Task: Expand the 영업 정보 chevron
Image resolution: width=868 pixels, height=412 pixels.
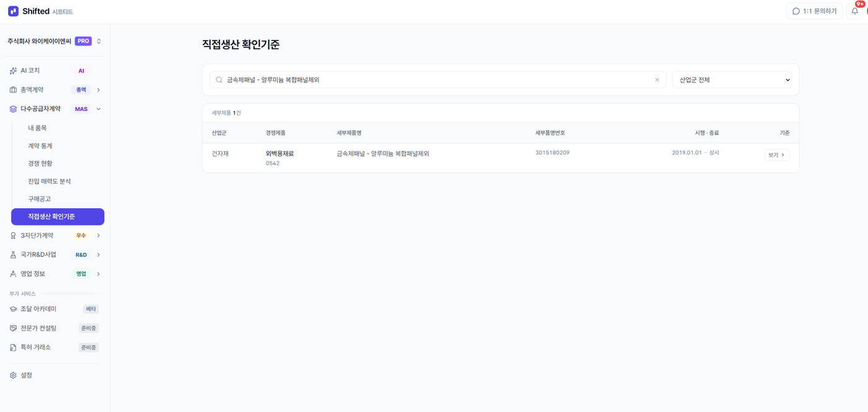Action: 99,274
